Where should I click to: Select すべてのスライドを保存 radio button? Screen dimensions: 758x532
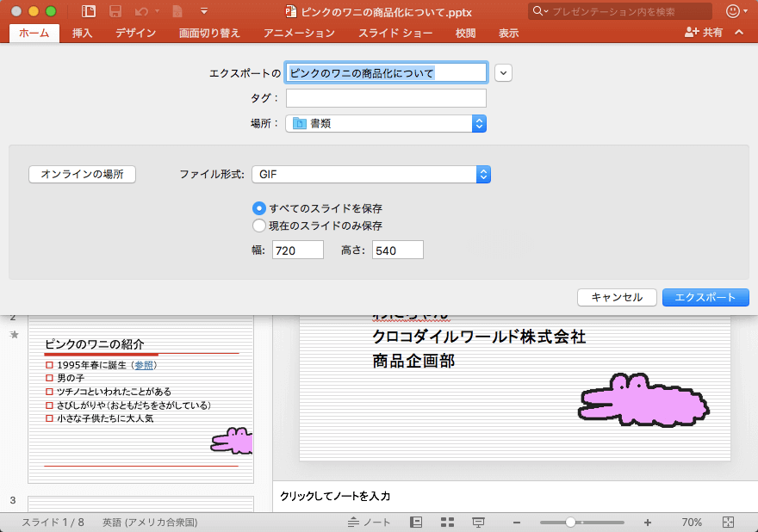[259, 208]
